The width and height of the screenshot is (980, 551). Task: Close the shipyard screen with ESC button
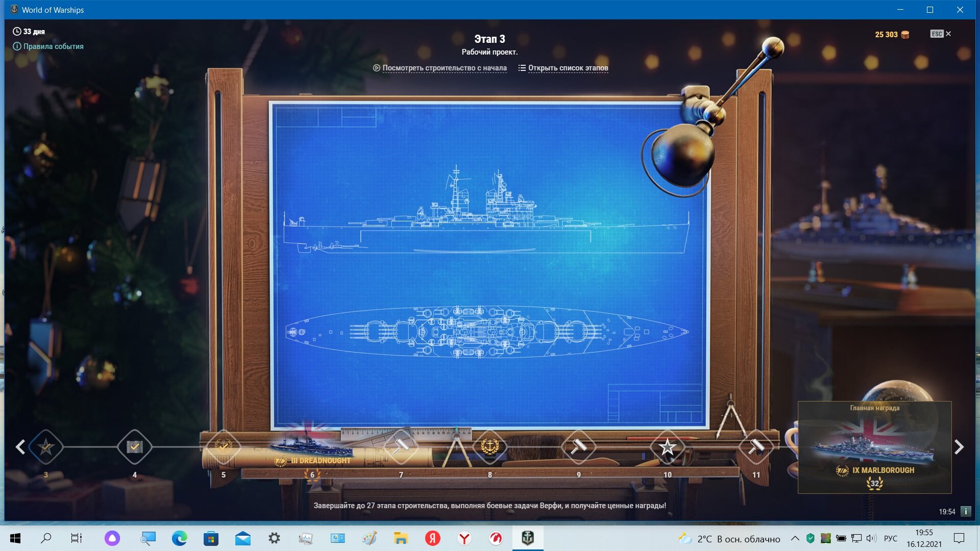pyautogui.click(x=941, y=34)
